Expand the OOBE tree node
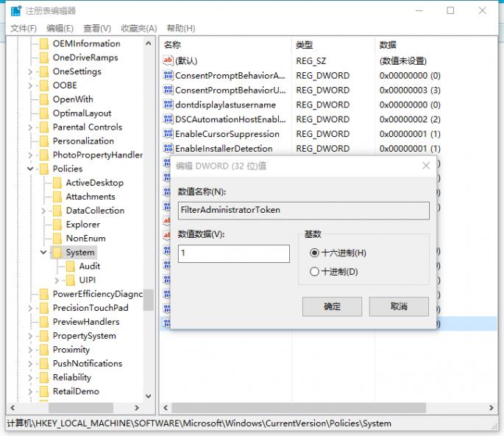 tap(30, 85)
